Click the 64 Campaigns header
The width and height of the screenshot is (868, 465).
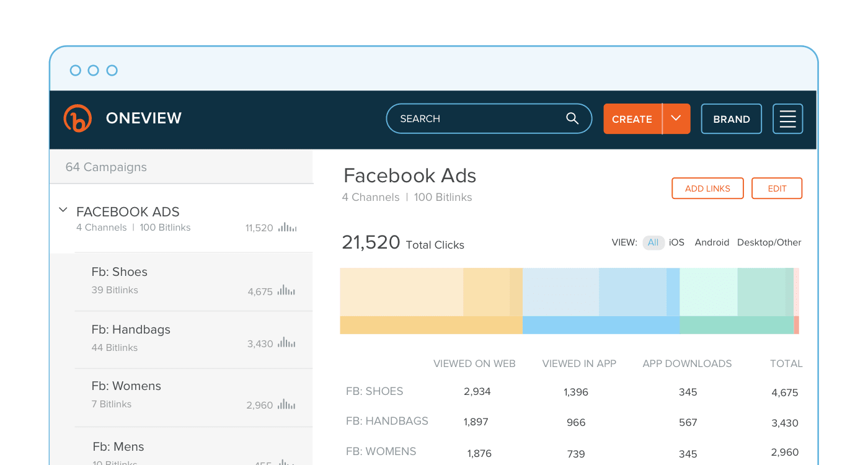tap(106, 167)
